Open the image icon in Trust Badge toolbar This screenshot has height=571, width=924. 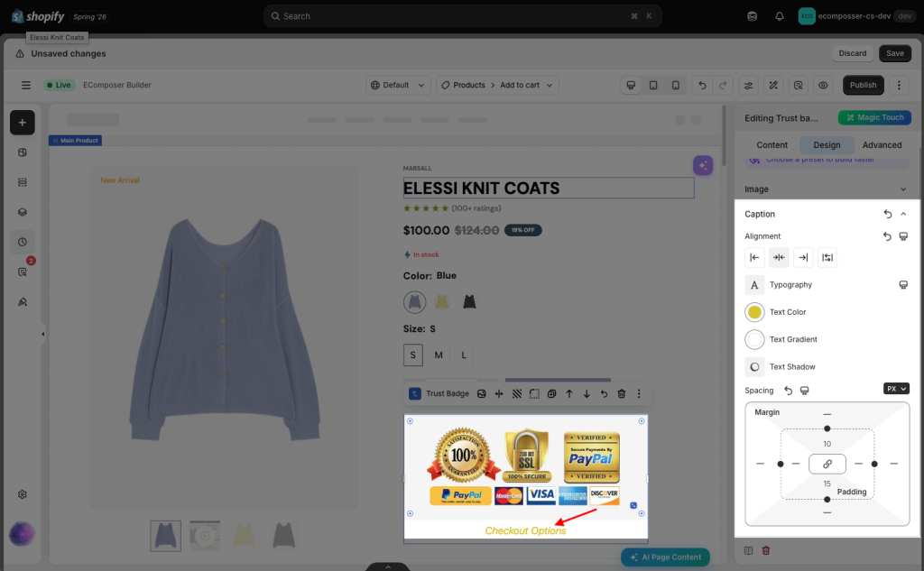(x=482, y=393)
